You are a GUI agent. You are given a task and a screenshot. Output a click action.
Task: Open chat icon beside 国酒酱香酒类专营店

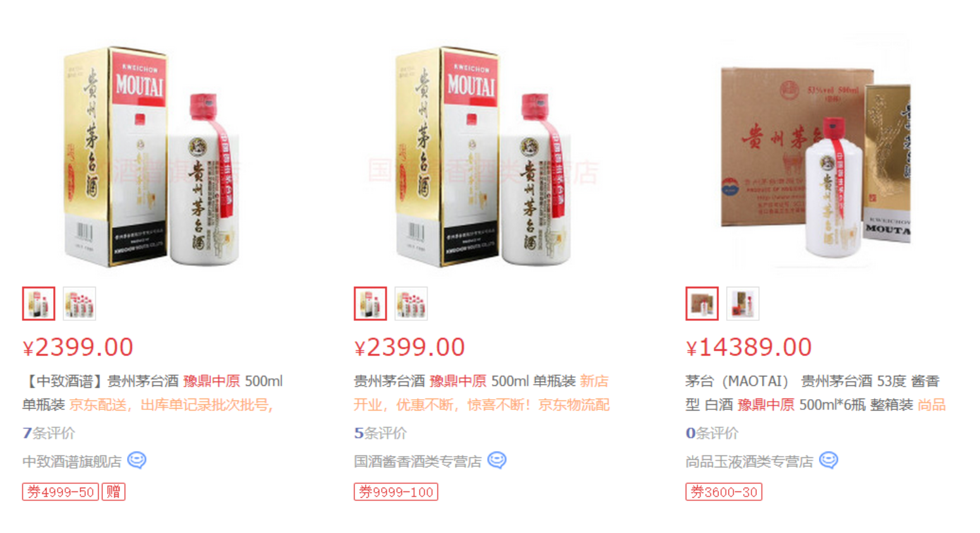point(497,460)
